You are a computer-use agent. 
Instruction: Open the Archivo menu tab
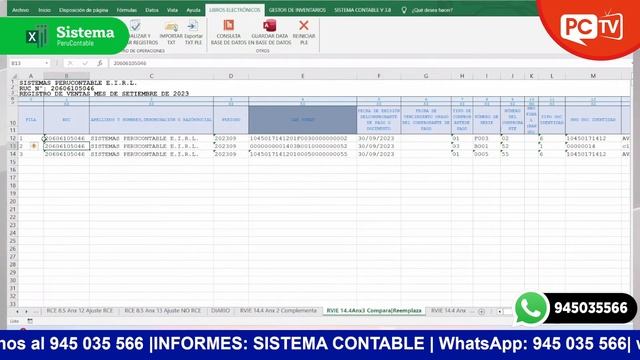click(20, 10)
